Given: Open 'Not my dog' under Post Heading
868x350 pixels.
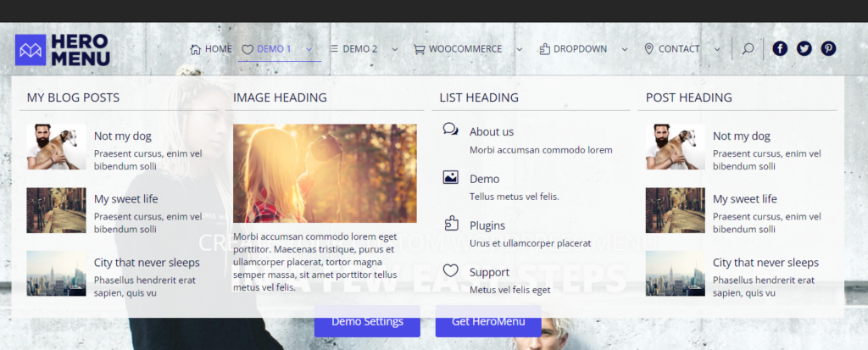Looking at the screenshot, I should point(741,136).
